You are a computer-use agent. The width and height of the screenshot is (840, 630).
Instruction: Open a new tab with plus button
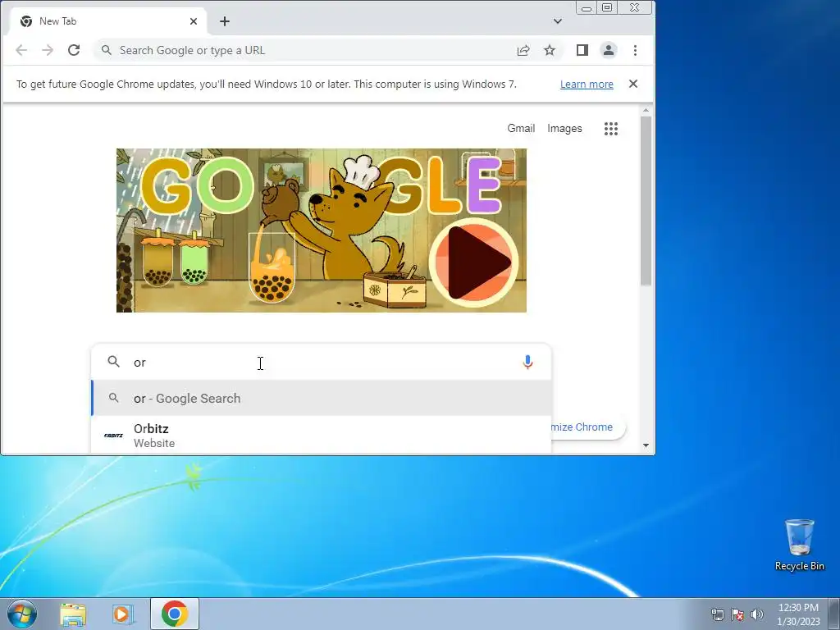225,21
